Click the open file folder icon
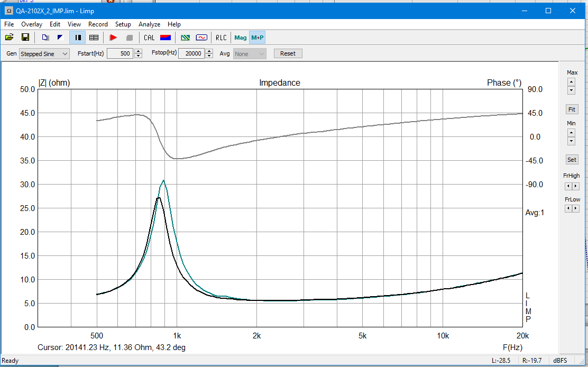Viewport: 588px width, 367px height. [10, 37]
